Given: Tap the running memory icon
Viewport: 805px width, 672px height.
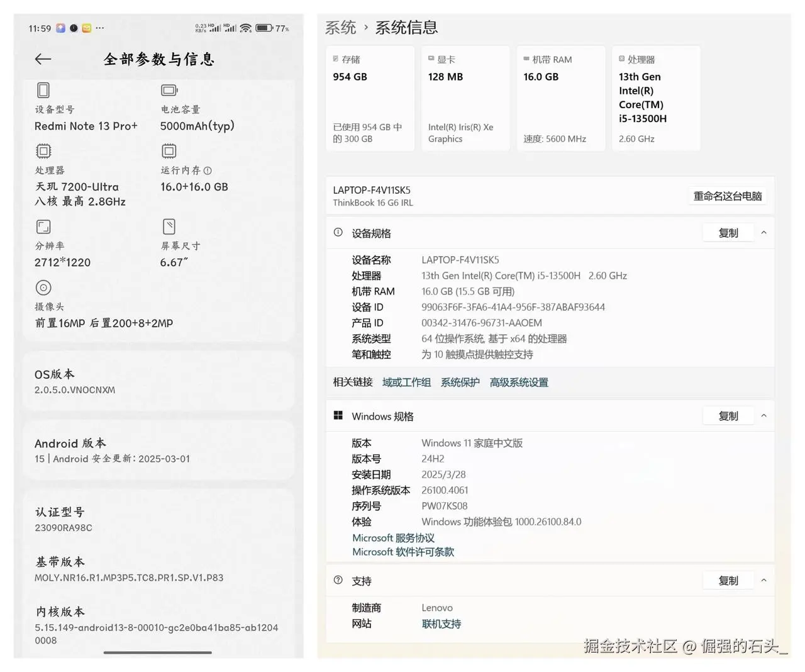Looking at the screenshot, I should (x=169, y=151).
